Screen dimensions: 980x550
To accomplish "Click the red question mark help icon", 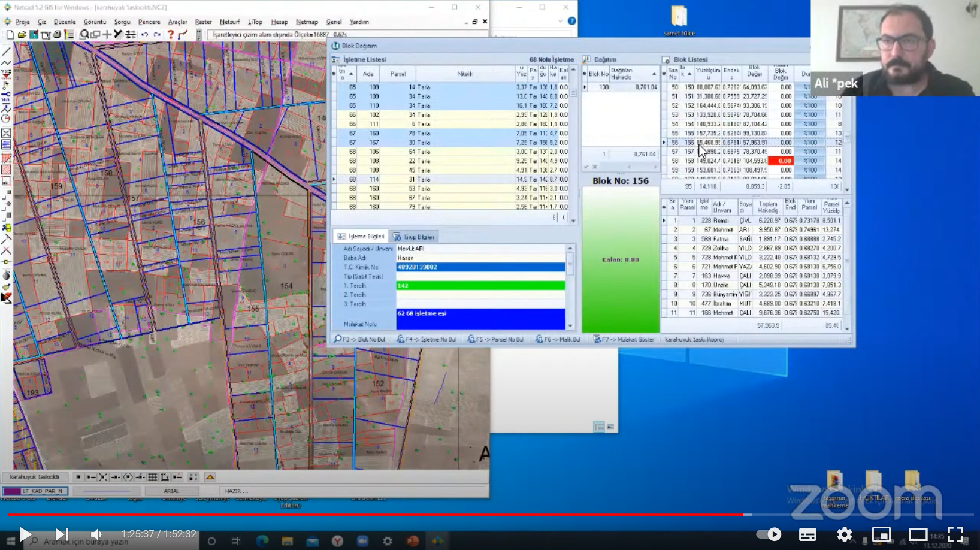I will (x=171, y=35).
